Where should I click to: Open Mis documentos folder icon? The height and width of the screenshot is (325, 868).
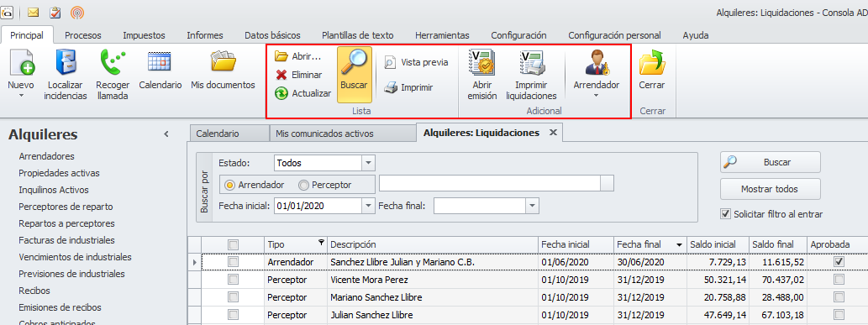223,61
